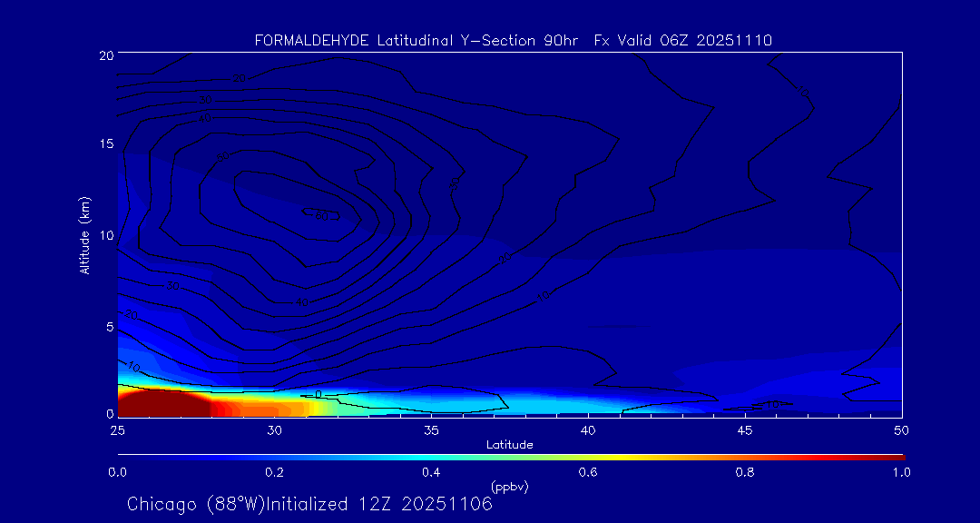
Task: Click the 5 km altitude tick label
Action: (x=109, y=326)
